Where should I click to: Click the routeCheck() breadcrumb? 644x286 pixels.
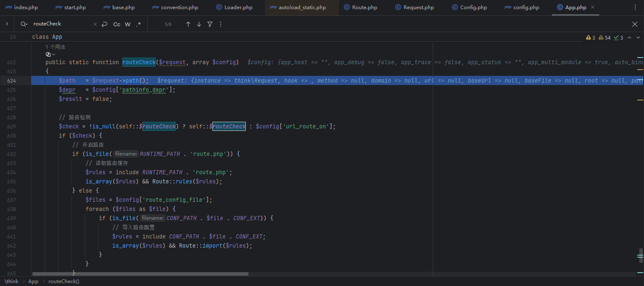pos(64,281)
